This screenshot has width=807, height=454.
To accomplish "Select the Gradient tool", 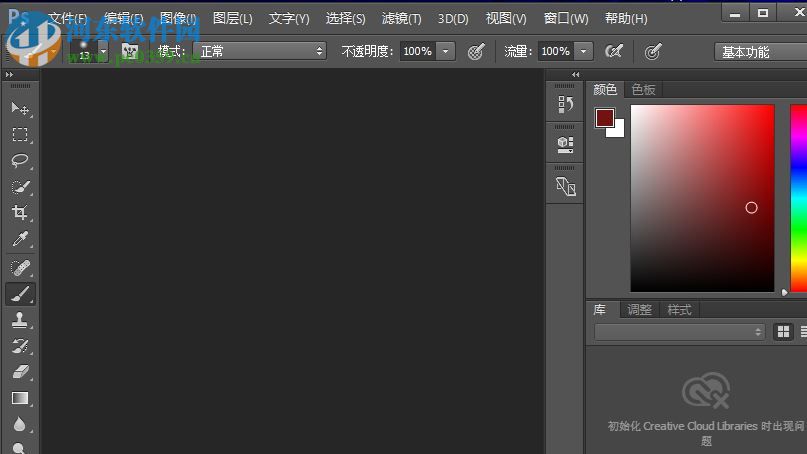I will click(20, 398).
